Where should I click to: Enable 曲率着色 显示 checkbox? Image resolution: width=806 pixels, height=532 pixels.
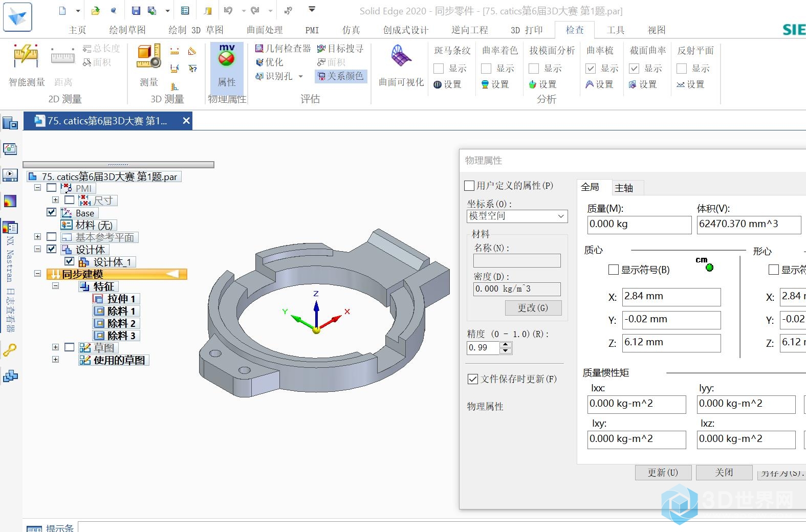(x=486, y=69)
